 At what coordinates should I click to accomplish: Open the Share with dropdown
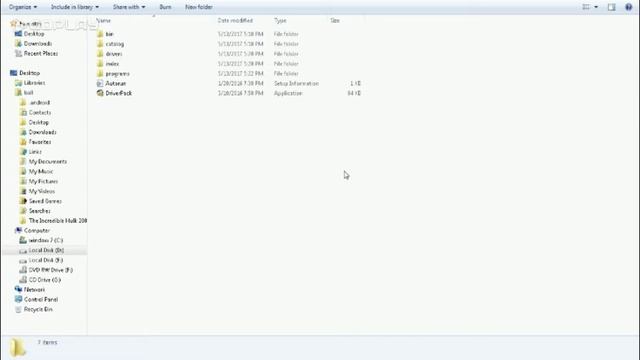point(129,7)
